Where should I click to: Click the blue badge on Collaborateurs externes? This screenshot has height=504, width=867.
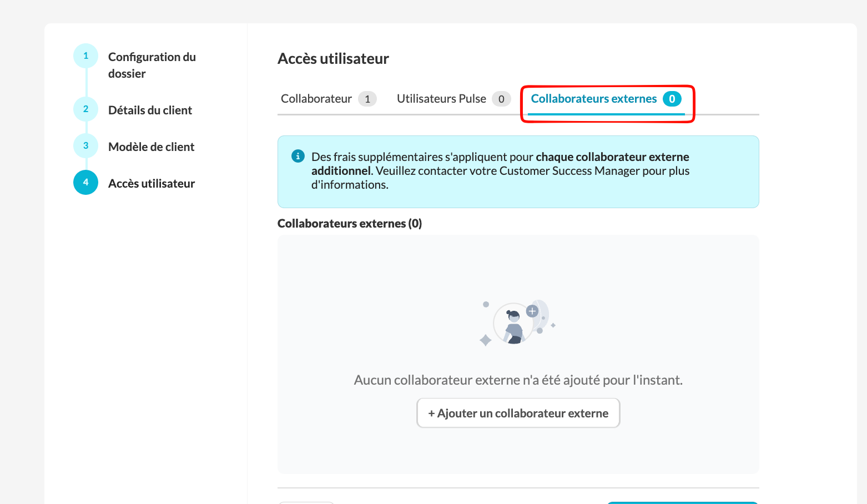click(x=672, y=99)
